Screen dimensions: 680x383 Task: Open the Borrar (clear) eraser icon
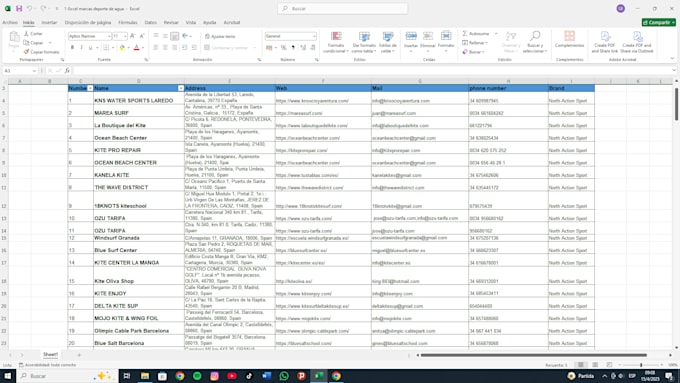(x=465, y=52)
